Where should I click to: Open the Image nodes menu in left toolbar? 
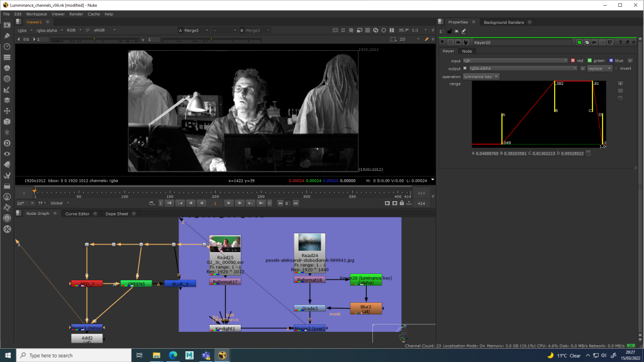(x=7, y=25)
